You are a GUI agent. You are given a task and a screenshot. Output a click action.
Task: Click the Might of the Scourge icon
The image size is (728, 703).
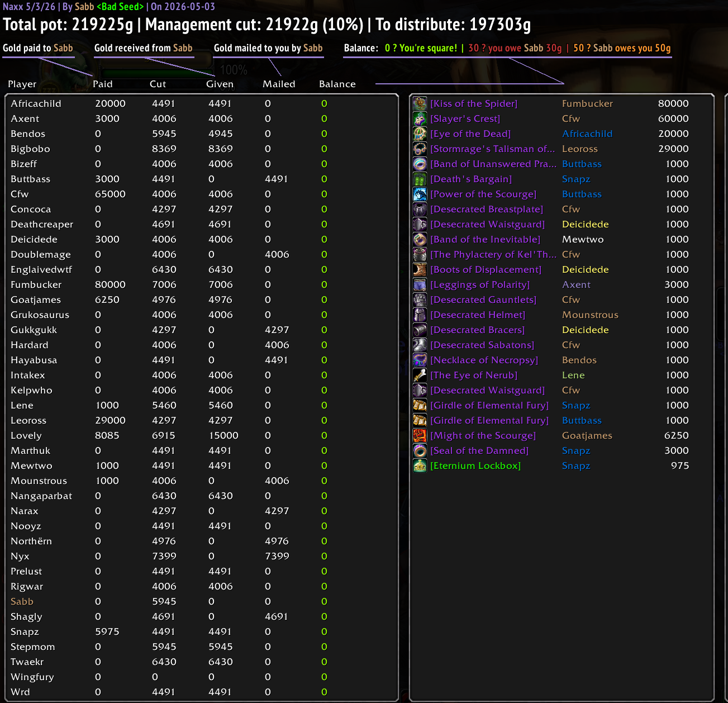(x=420, y=435)
